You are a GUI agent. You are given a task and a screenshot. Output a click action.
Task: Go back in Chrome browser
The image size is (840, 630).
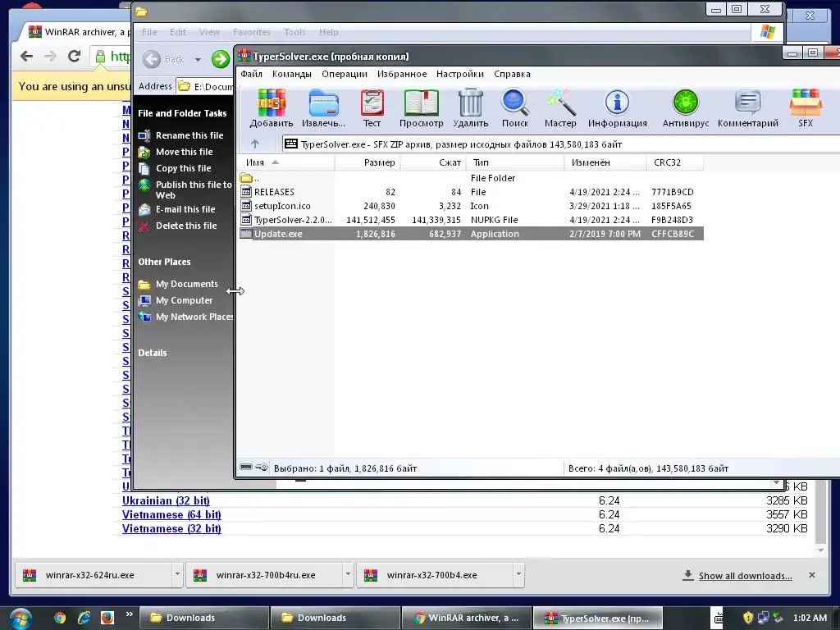click(x=26, y=57)
